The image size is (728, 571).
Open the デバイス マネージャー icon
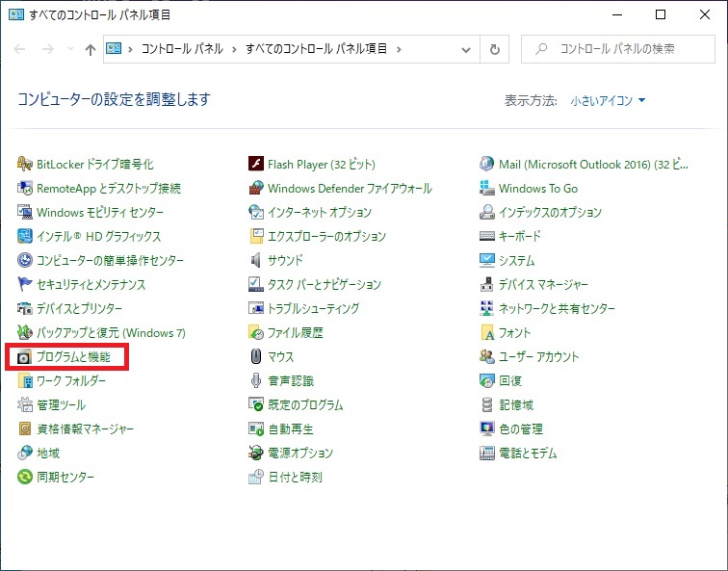click(x=486, y=284)
